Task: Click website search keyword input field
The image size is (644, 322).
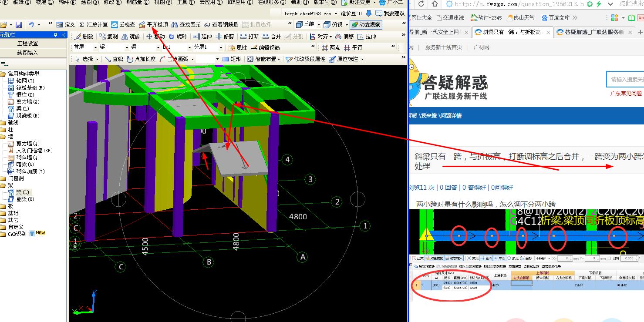Action: (625, 79)
